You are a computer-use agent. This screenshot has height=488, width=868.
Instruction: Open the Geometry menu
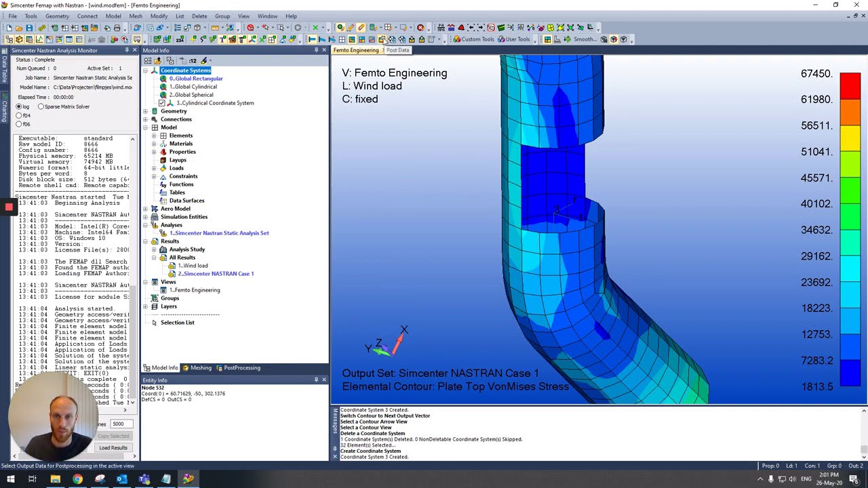(57, 16)
